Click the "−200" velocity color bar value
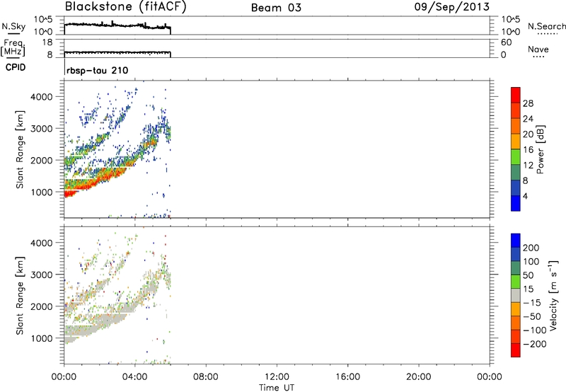 535,344
